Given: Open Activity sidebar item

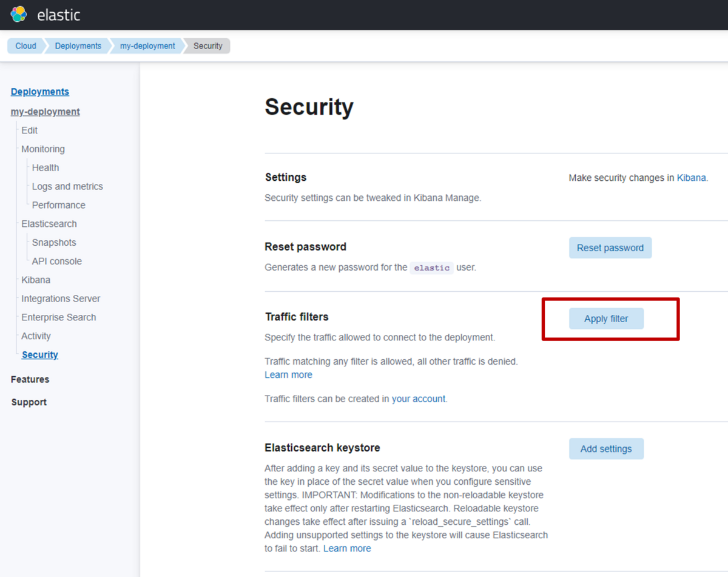Looking at the screenshot, I should [x=36, y=336].
